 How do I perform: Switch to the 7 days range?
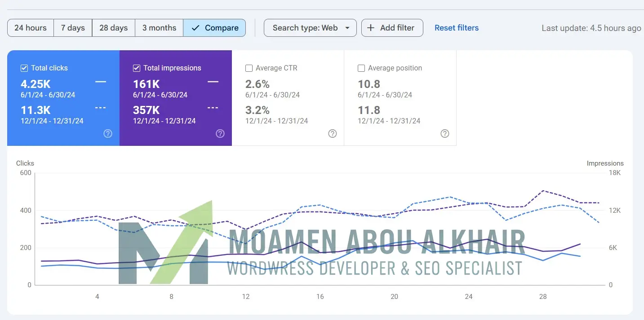click(73, 28)
